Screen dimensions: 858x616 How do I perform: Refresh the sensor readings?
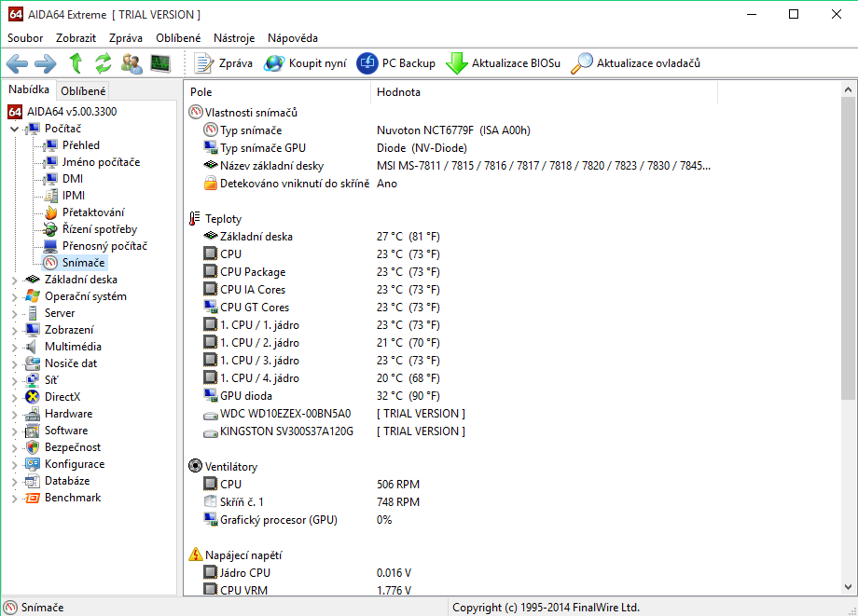click(x=104, y=63)
